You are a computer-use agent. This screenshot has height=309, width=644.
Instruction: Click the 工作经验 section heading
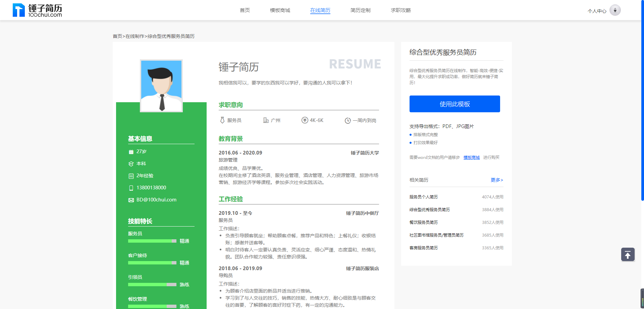pos(231,199)
